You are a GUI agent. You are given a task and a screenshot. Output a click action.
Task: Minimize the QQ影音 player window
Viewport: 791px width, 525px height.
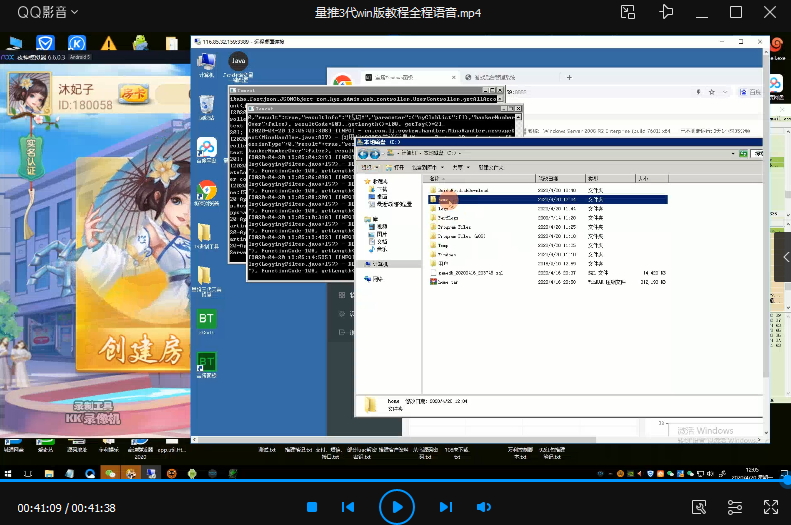click(700, 13)
